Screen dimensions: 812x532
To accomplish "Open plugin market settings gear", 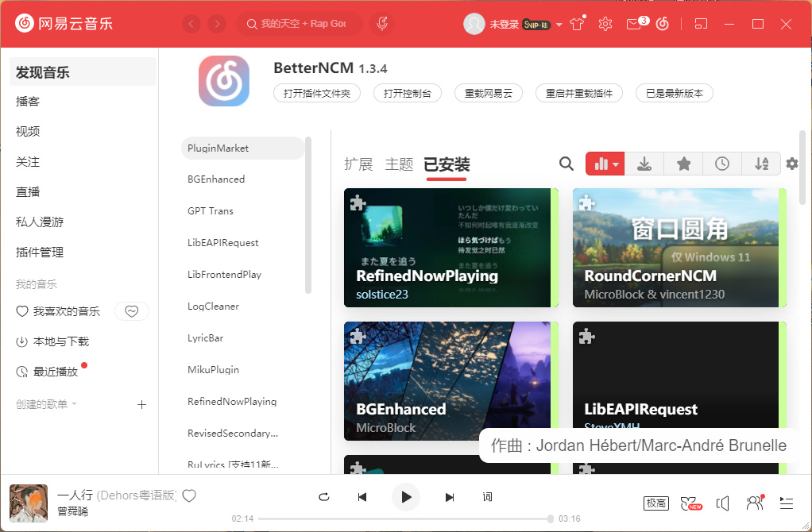I will click(792, 164).
